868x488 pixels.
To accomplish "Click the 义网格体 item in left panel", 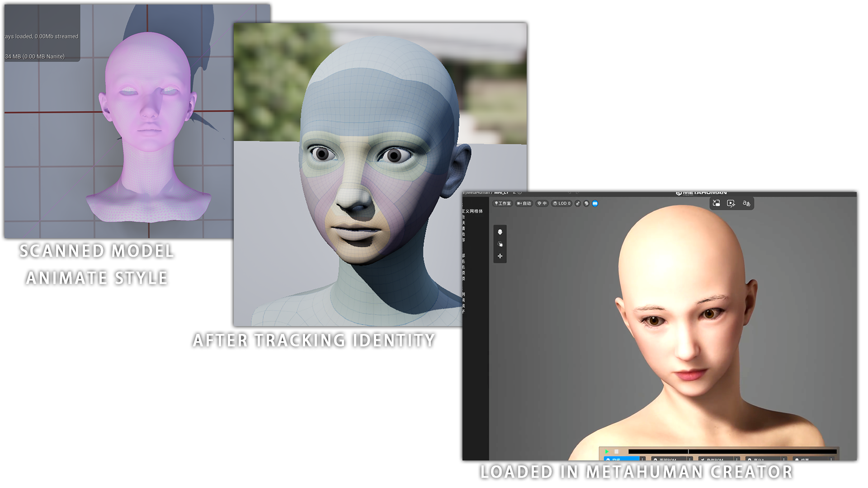I will coord(473,211).
